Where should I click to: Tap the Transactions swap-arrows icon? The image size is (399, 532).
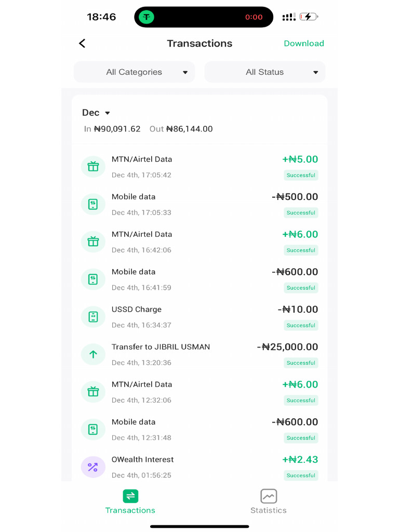click(130, 496)
